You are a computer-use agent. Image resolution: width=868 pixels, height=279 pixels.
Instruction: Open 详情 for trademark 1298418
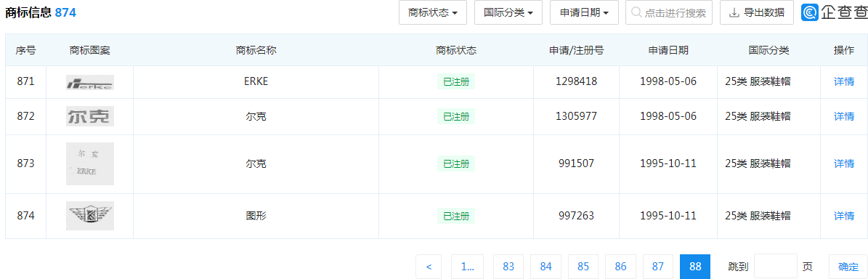pyautogui.click(x=844, y=82)
